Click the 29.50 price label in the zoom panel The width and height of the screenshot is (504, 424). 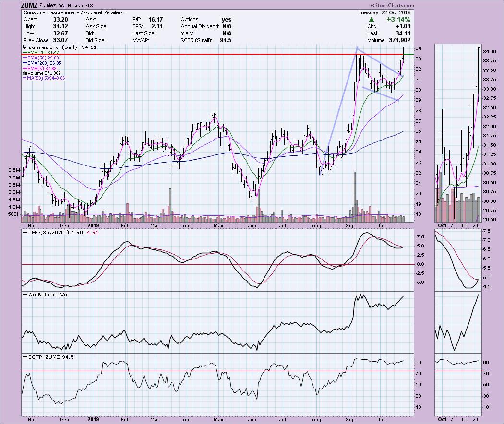490,220
